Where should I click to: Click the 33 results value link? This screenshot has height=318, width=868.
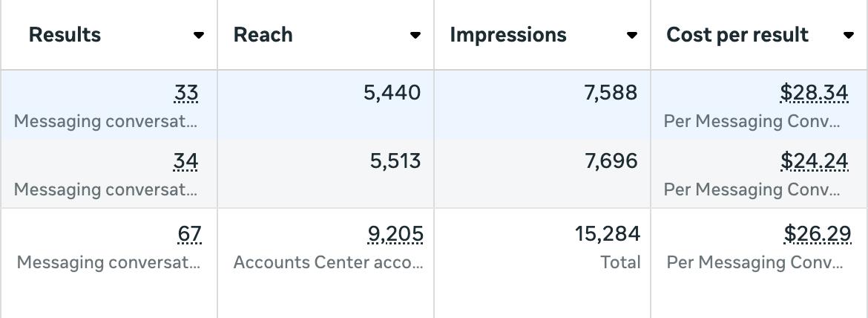[x=186, y=93]
